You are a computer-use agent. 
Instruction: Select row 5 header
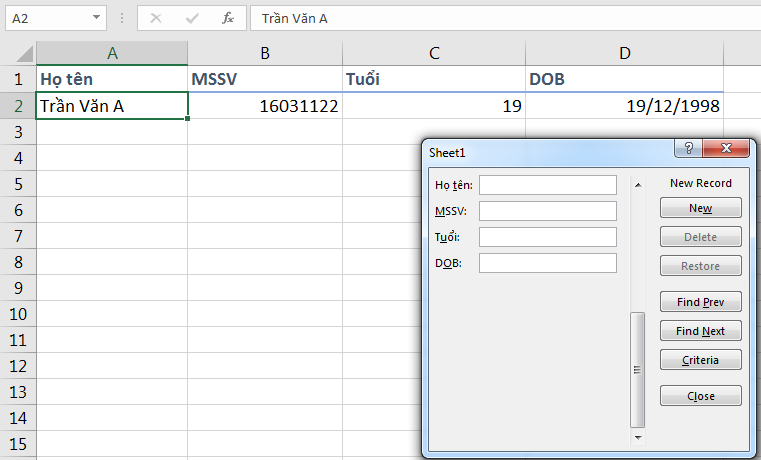(x=17, y=183)
